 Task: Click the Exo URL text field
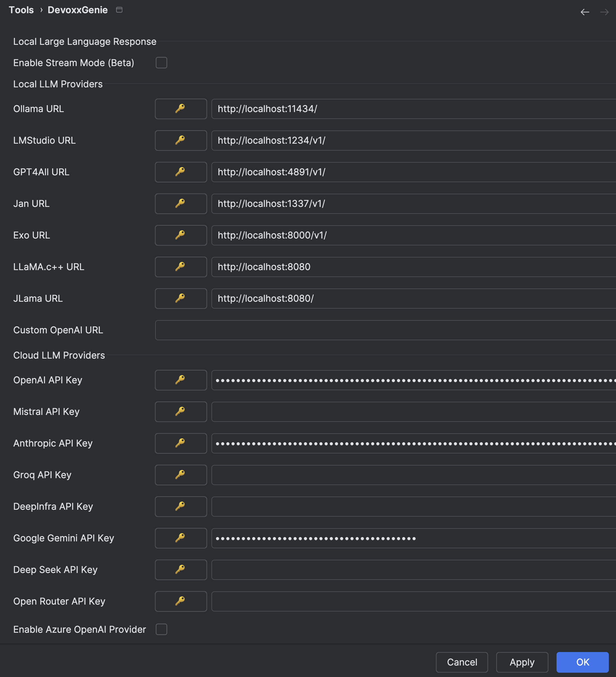click(x=413, y=235)
